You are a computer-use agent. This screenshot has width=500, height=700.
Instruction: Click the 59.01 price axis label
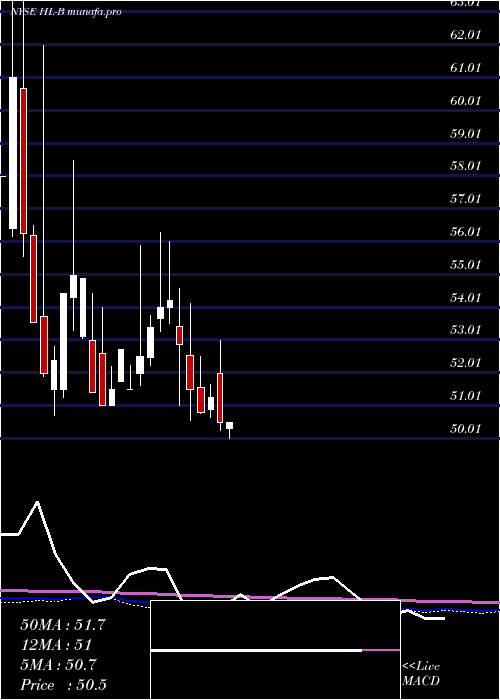tap(466, 133)
